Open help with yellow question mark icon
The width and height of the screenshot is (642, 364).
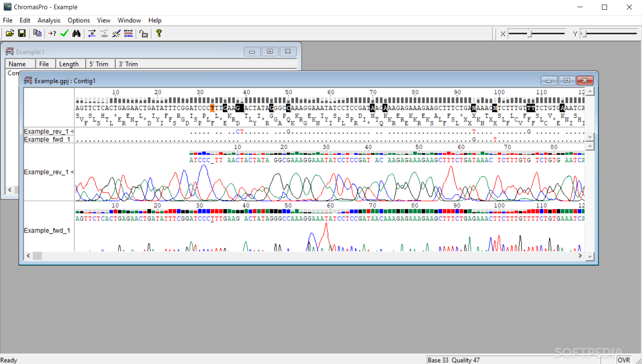[159, 33]
